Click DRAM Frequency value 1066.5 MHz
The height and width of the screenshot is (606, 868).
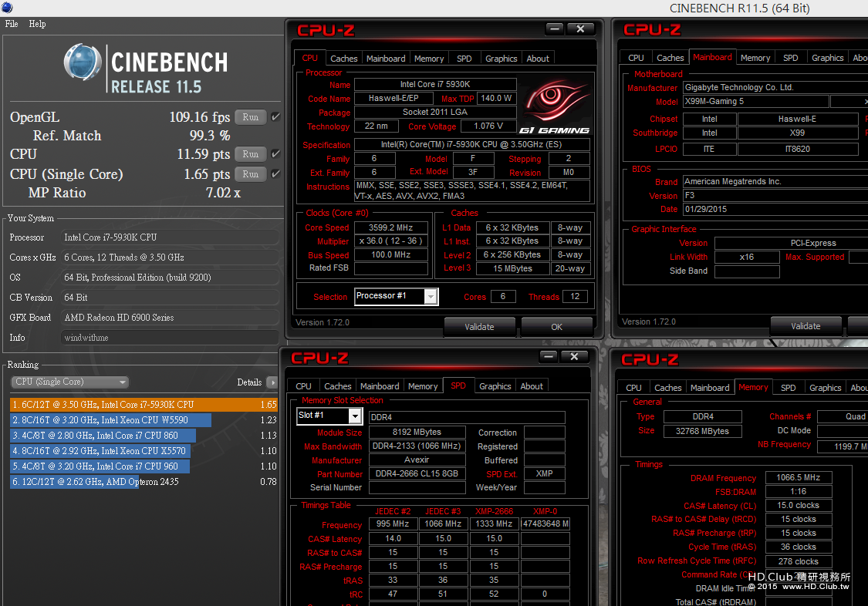click(x=799, y=478)
